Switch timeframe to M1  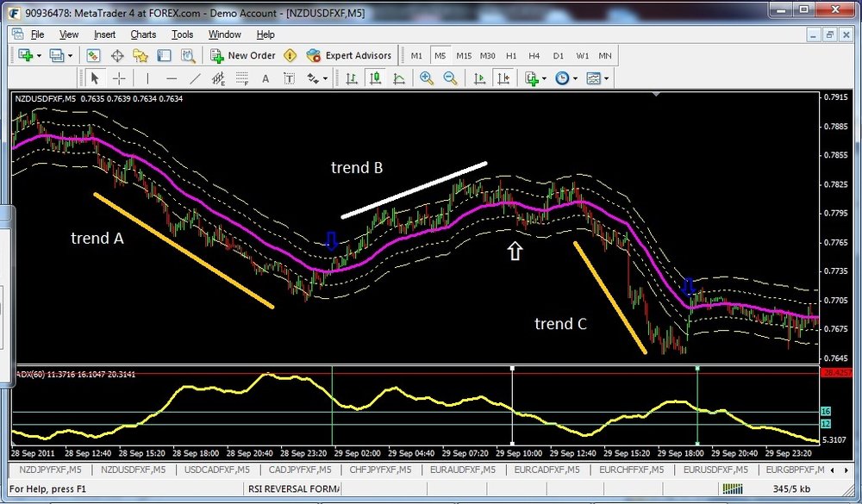pyautogui.click(x=416, y=55)
